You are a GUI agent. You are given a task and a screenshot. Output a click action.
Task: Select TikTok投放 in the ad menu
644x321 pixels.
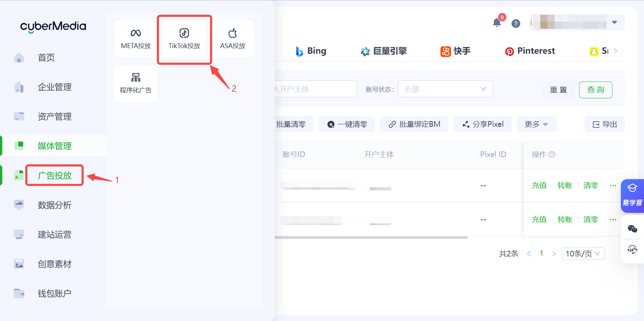pos(184,39)
